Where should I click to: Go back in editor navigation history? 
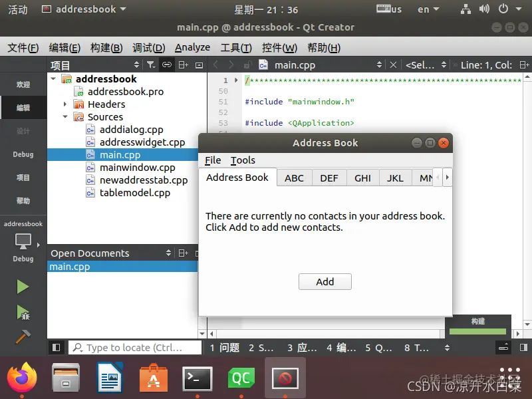[x=215, y=65]
